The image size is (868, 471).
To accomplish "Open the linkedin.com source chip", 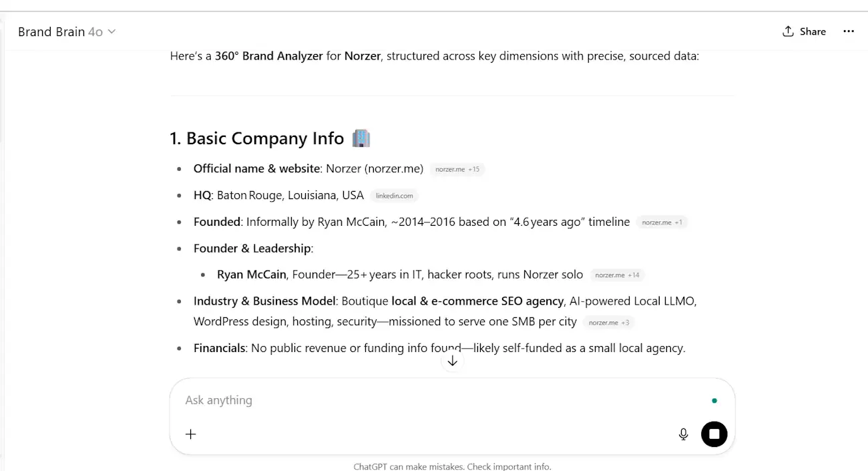I will [394, 196].
